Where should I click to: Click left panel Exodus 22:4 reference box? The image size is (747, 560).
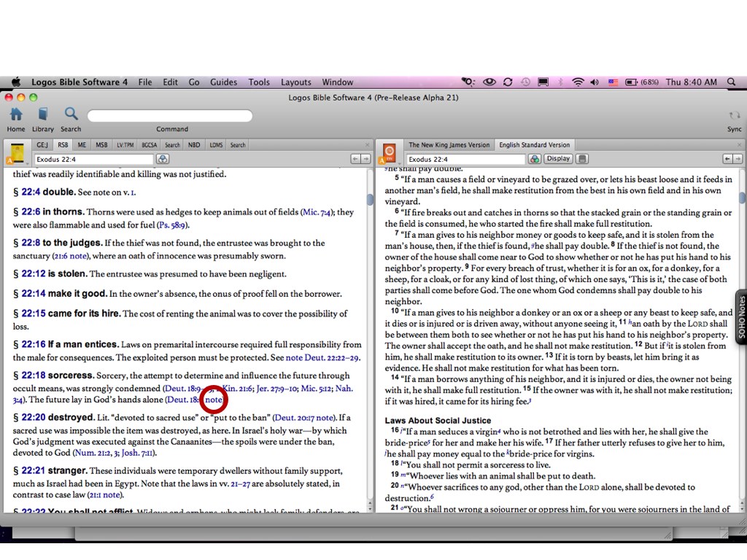point(93,160)
